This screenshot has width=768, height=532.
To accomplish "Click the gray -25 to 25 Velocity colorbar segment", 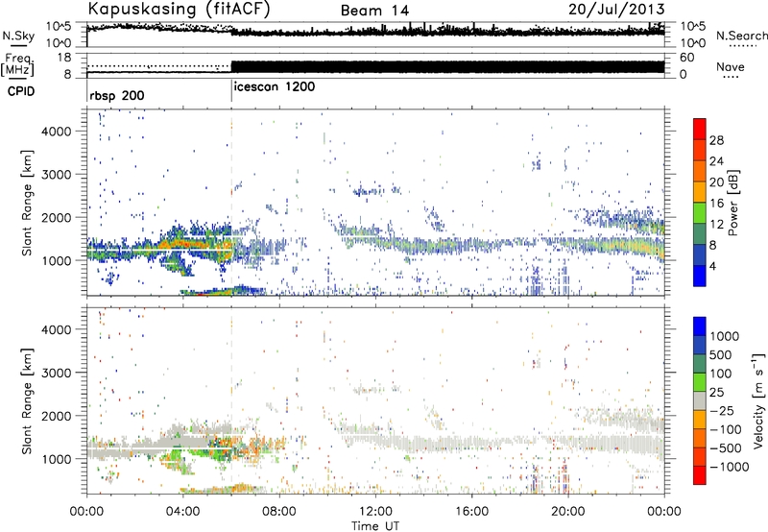I will pos(700,400).
